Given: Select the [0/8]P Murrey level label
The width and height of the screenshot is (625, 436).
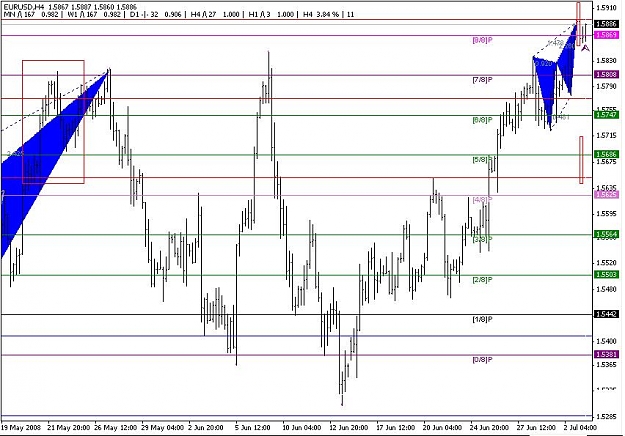Looking at the screenshot, I should pyautogui.click(x=482, y=359).
